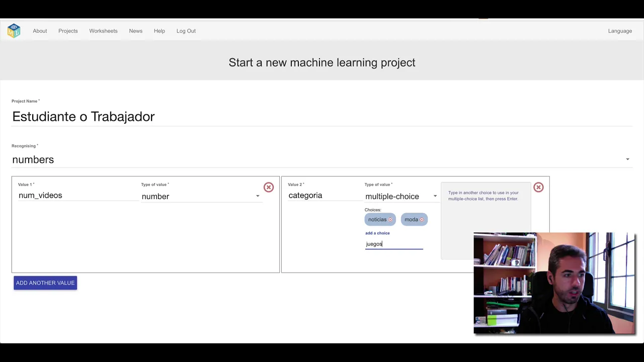Open the number type dropdown for Value 1
The width and height of the screenshot is (644, 362).
(x=201, y=196)
